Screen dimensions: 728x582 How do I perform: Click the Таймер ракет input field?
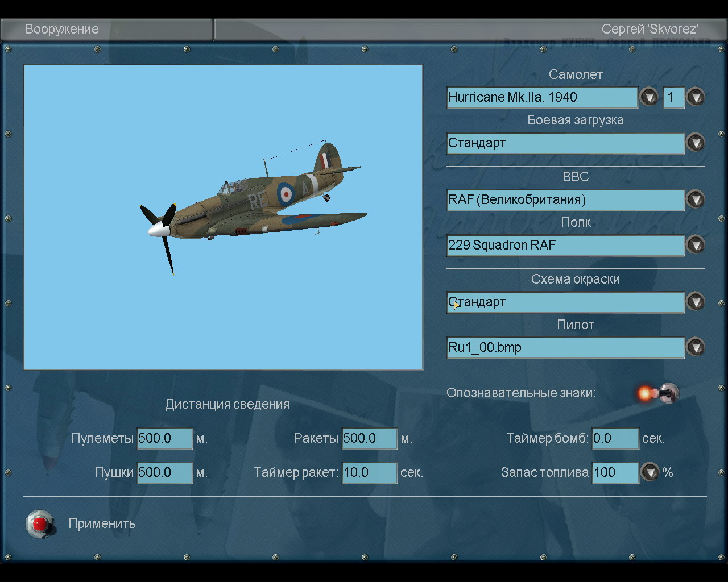tap(369, 473)
